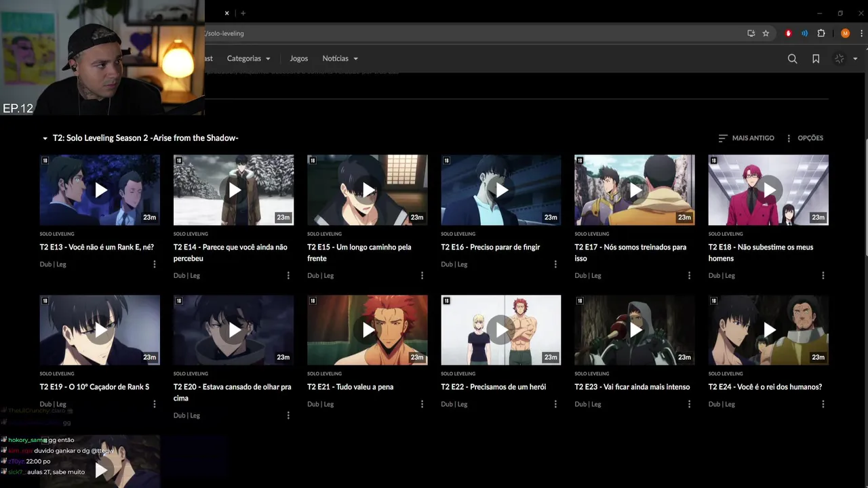
Task: Open more options for episode T2 E18
Action: [823, 276]
